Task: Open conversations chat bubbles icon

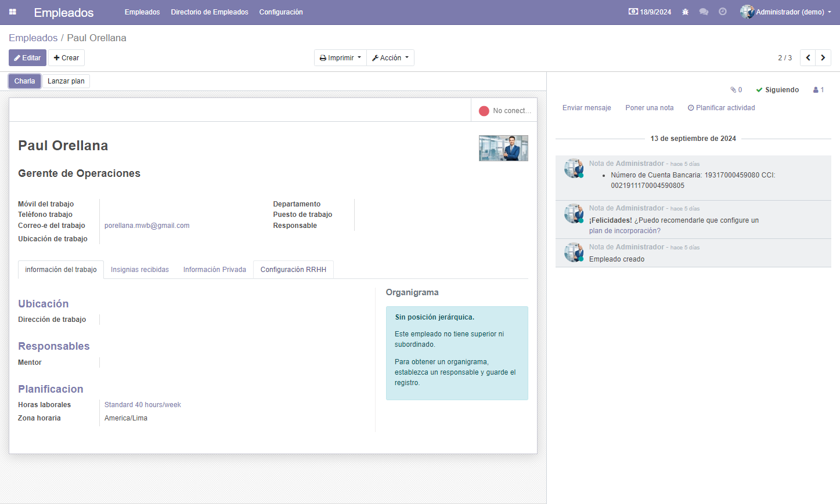Action: point(704,12)
